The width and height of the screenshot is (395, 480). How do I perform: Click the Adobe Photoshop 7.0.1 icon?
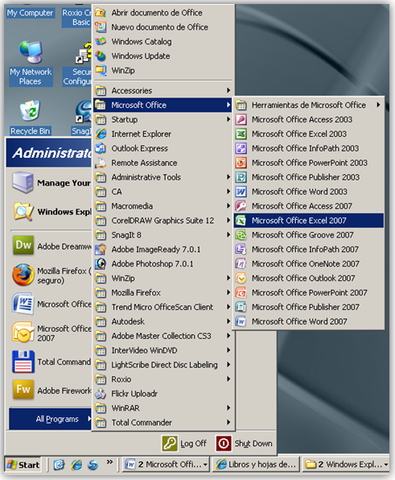pyautogui.click(x=101, y=264)
